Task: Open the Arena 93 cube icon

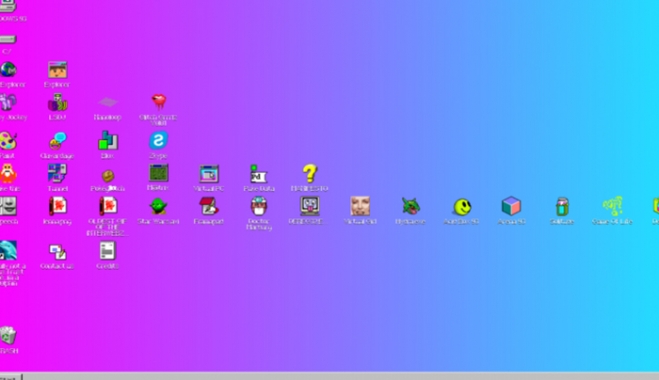Action: click(x=511, y=206)
